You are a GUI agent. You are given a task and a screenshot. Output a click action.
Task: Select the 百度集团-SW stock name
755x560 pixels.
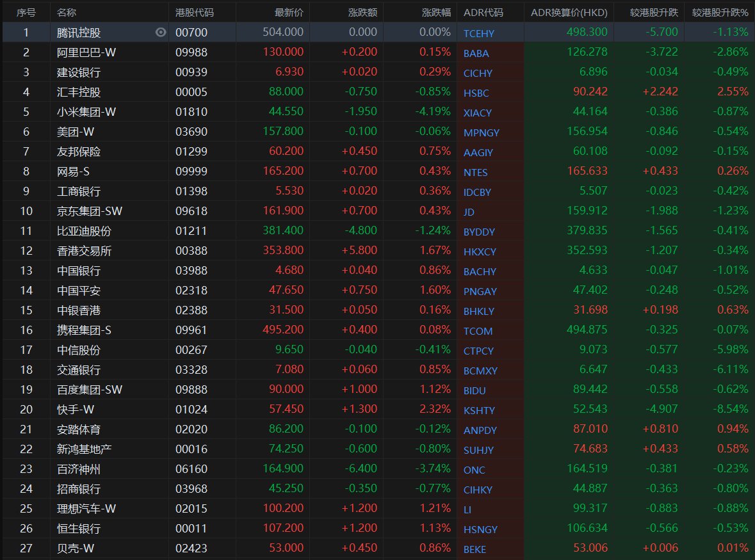pos(90,390)
